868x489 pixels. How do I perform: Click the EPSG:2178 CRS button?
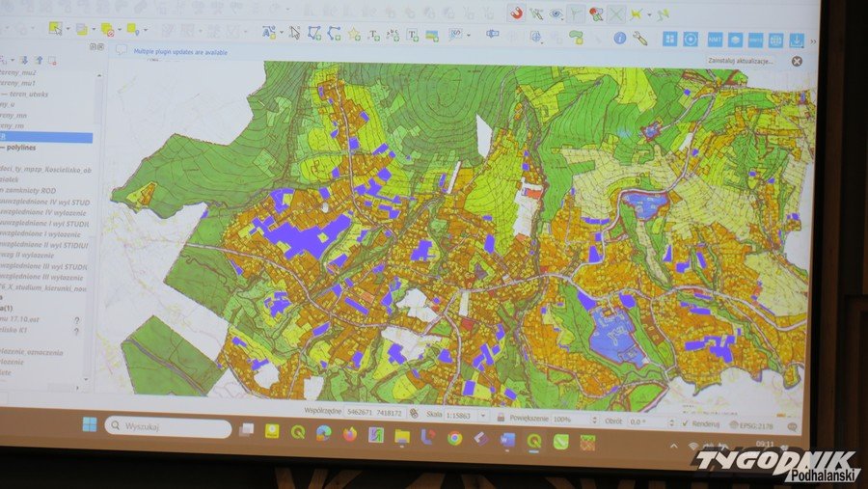(751, 425)
